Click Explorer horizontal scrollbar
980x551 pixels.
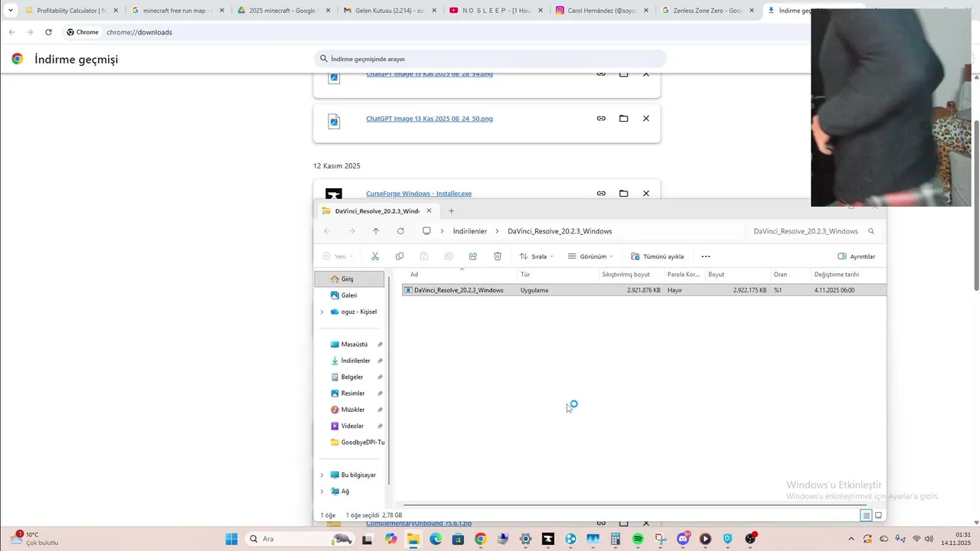[635, 505]
